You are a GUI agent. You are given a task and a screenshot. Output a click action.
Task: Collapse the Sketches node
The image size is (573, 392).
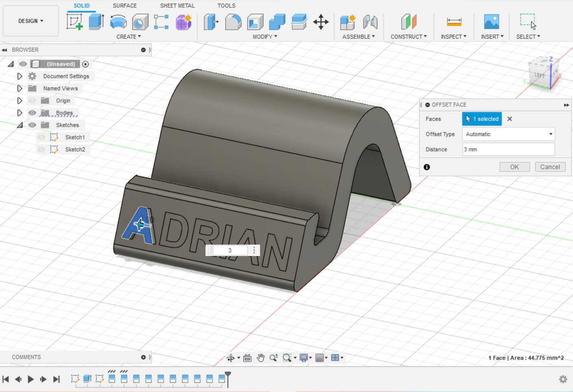(x=20, y=125)
